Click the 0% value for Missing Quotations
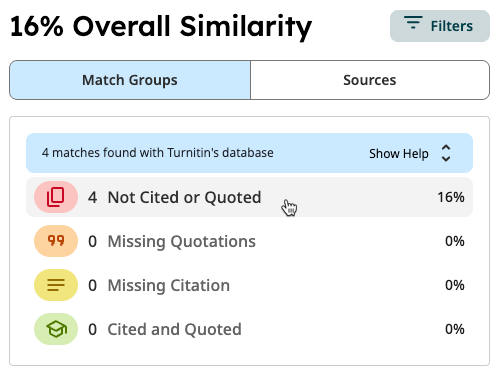This screenshot has height=375, width=500. [455, 241]
